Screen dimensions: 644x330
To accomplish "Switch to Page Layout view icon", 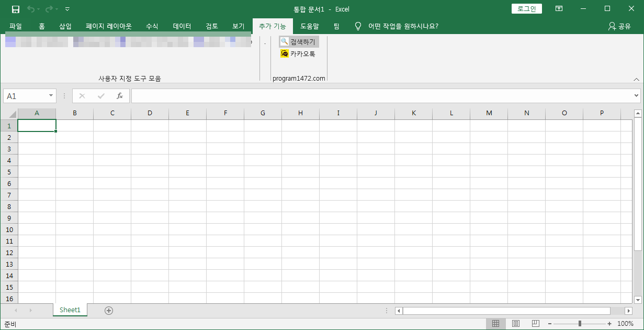I will (x=515, y=324).
